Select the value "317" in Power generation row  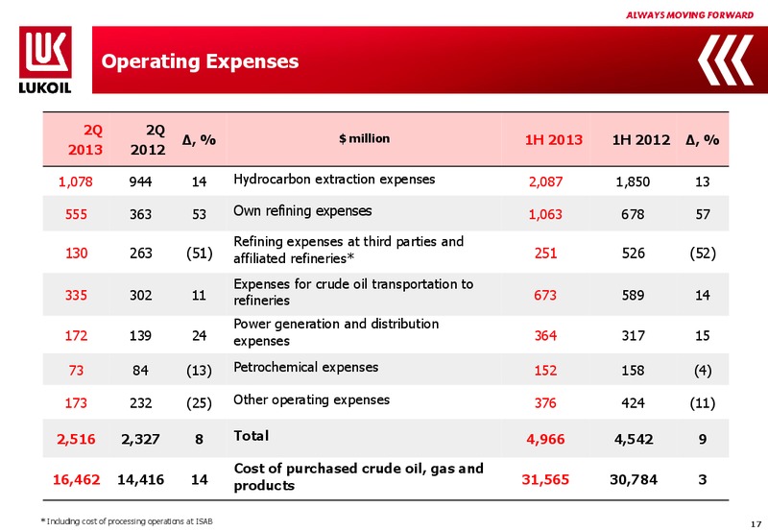pyautogui.click(x=633, y=335)
